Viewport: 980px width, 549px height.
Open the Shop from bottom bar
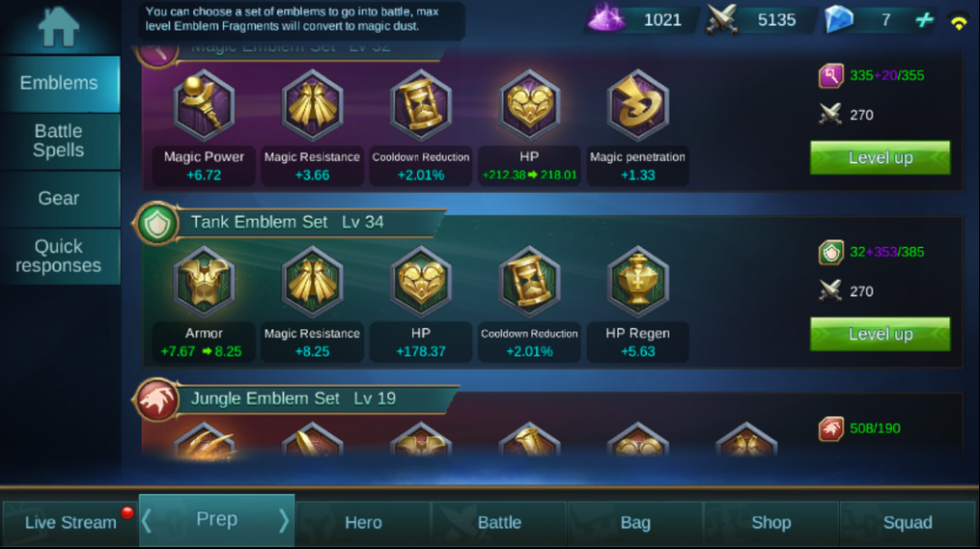pyautogui.click(x=771, y=523)
